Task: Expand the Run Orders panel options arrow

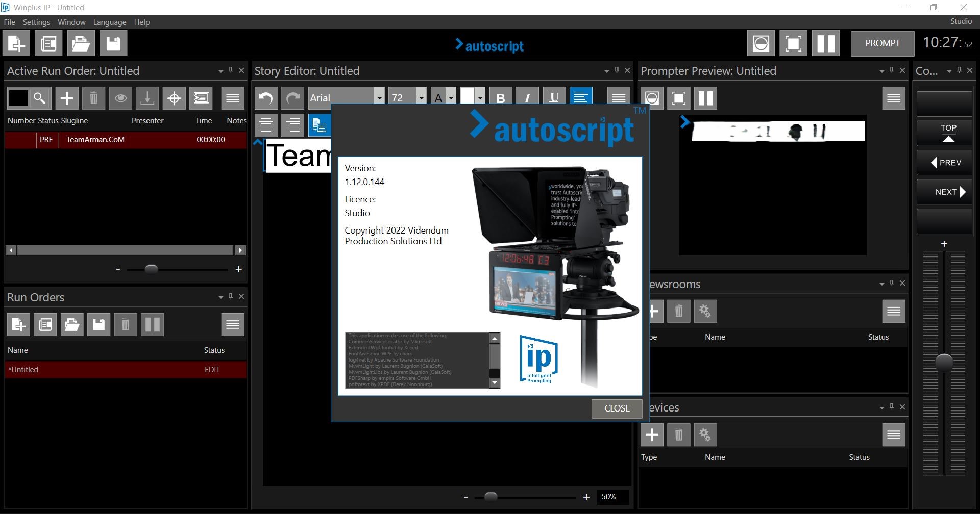Action: [220, 297]
